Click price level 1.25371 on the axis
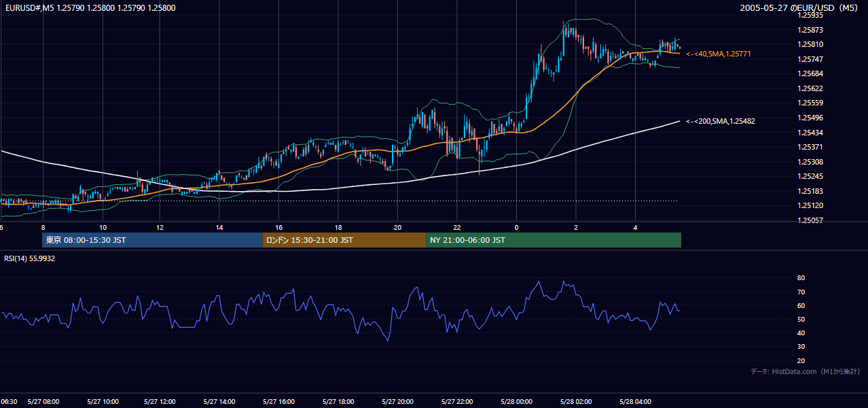868x408 pixels. pyautogui.click(x=811, y=147)
